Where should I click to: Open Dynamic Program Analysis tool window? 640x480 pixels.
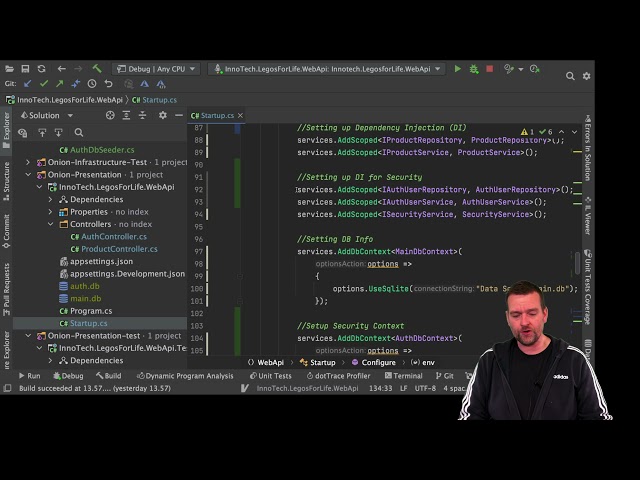click(185, 376)
